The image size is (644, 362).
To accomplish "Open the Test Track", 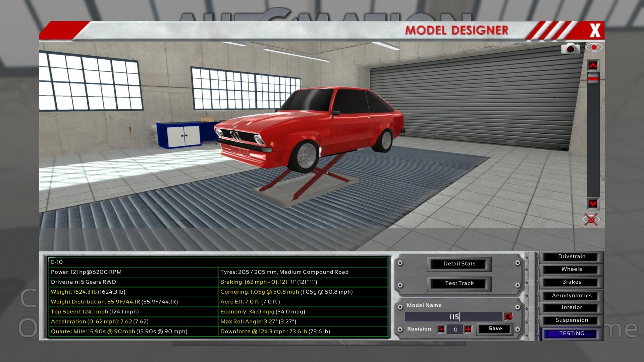I will tap(459, 284).
